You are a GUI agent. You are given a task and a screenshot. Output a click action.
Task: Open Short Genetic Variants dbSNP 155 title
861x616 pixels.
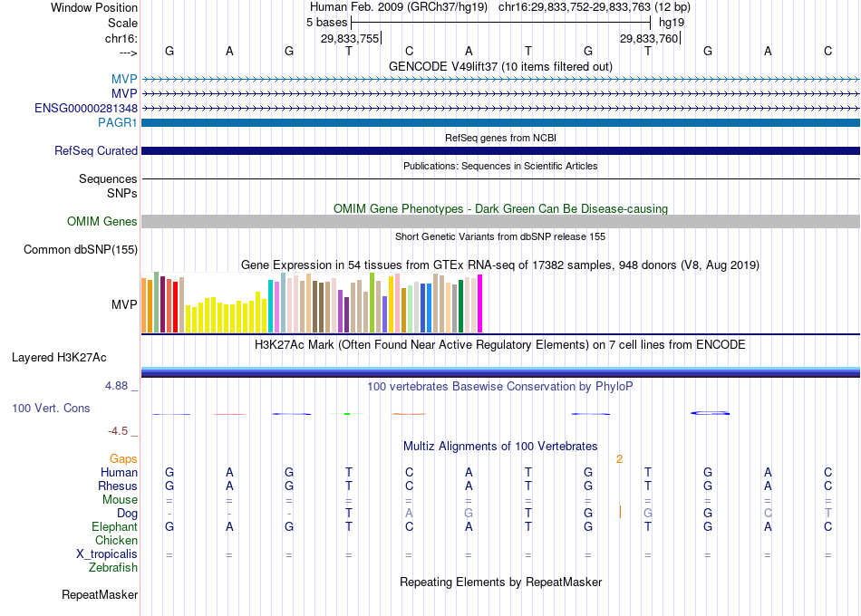[x=500, y=236]
